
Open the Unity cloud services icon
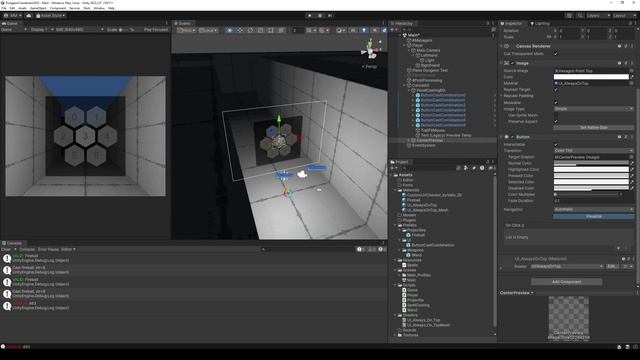[x=29, y=16]
